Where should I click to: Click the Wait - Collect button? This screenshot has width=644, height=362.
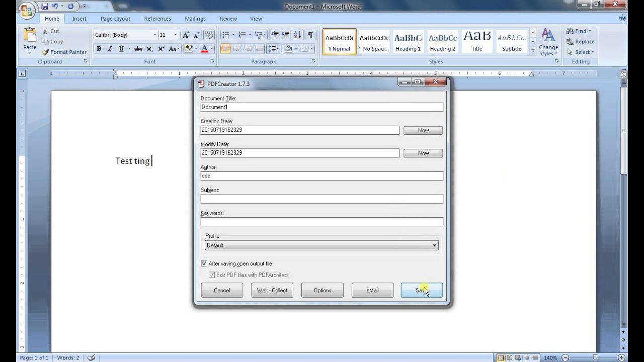click(272, 290)
